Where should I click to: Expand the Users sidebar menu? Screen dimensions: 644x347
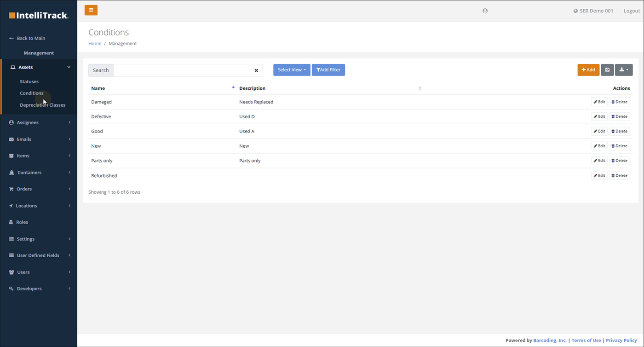tap(39, 272)
